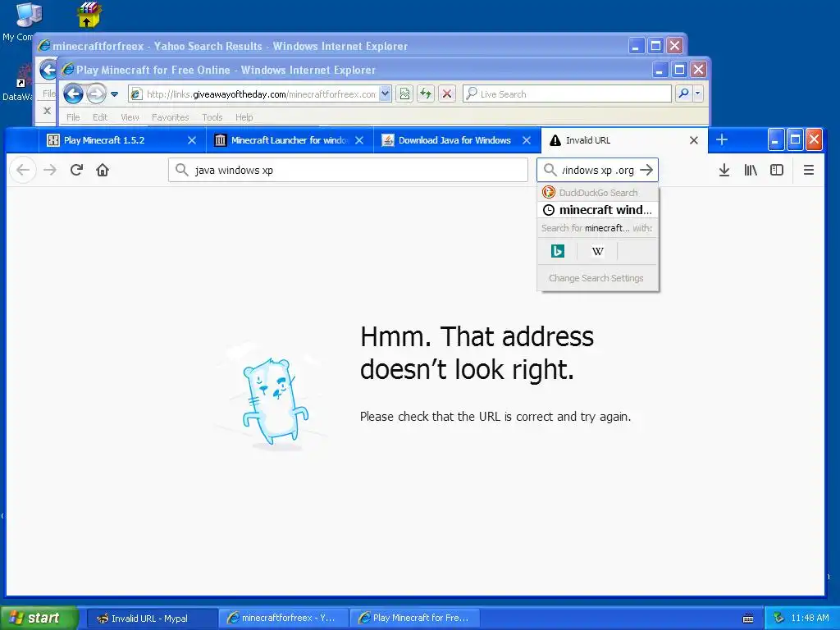The image size is (840, 630).
Task: Stop loading in Internet Explorer
Action: tap(447, 94)
